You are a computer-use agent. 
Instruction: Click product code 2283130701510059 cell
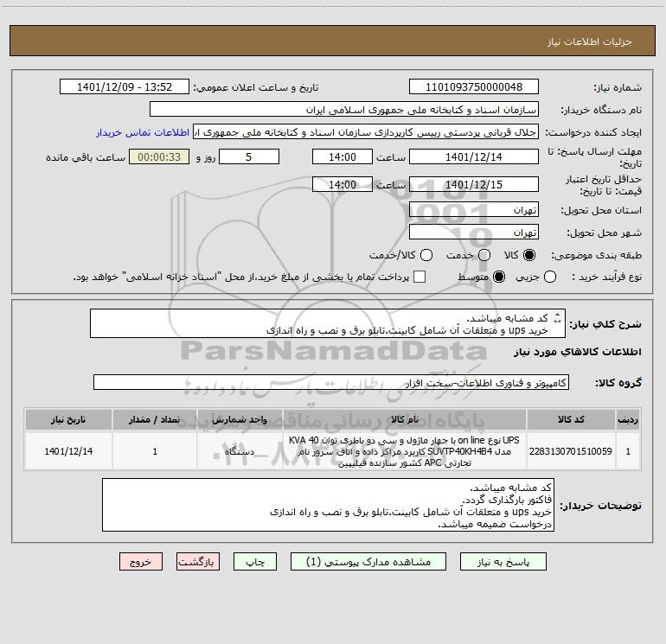[571, 451]
